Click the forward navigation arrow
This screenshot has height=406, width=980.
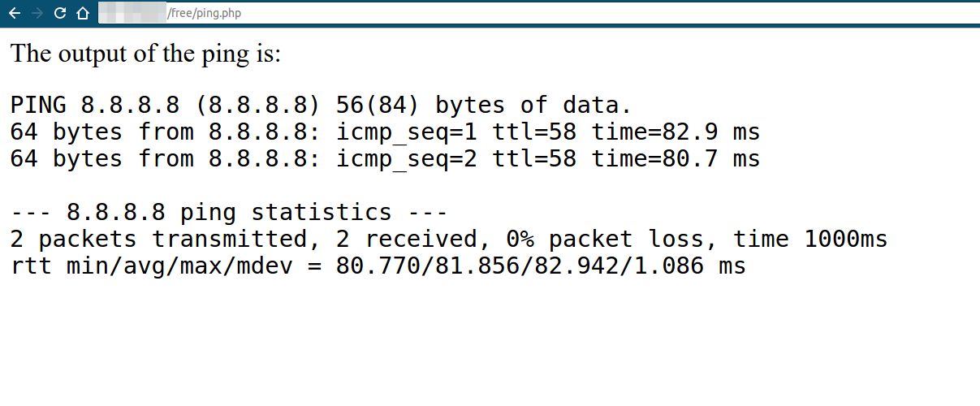click(x=37, y=13)
